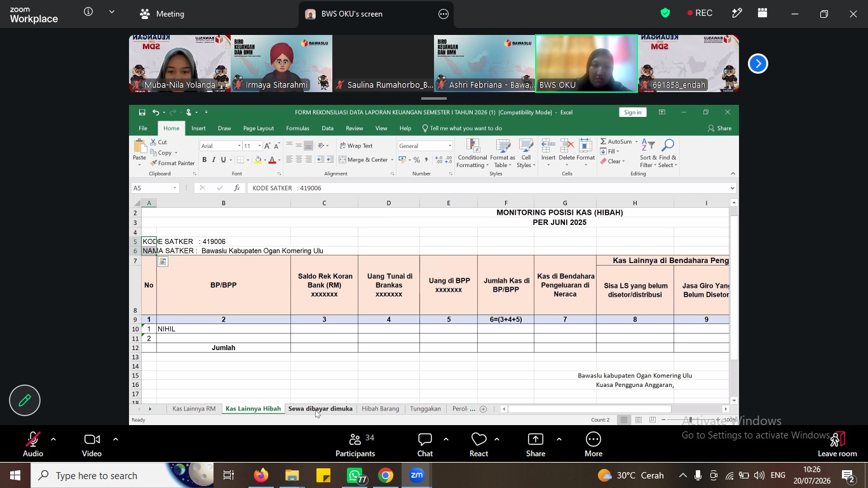The height and width of the screenshot is (488, 868).
Task: Switch to Kas Lainnya RM sheet tab
Action: [x=194, y=409]
